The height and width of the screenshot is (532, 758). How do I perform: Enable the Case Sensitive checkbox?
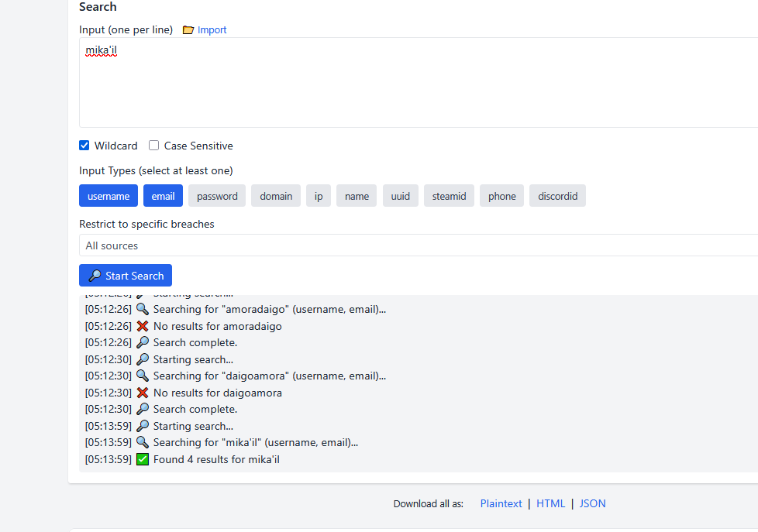pos(154,146)
